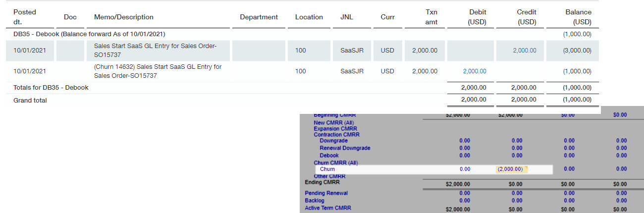
Task: Click the Location column header
Action: pyautogui.click(x=309, y=17)
